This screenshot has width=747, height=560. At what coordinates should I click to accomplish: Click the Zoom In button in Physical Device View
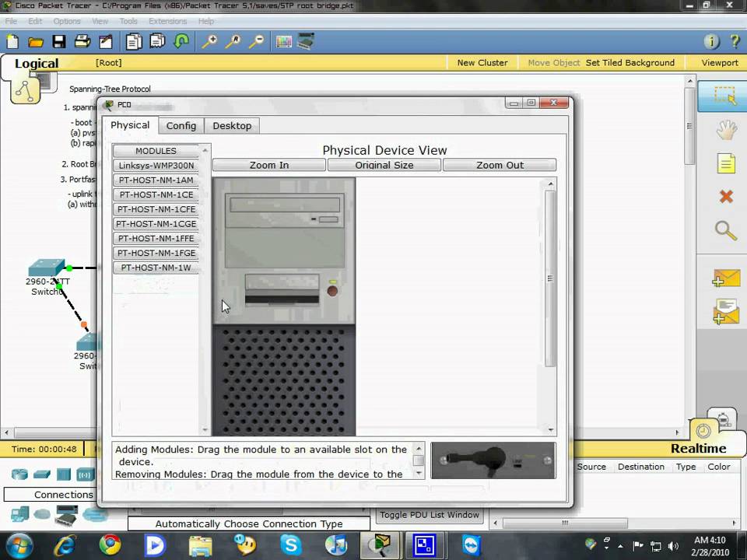(269, 165)
